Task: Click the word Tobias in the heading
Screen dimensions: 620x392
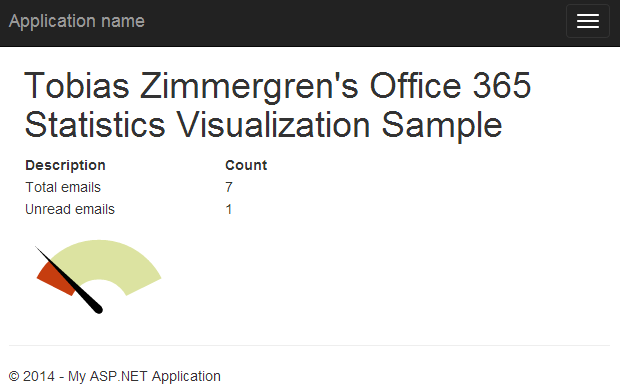Action: (77, 85)
